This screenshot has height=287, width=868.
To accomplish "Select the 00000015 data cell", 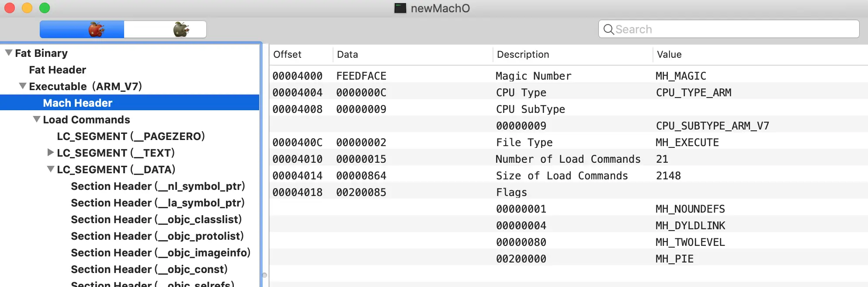I will (361, 159).
